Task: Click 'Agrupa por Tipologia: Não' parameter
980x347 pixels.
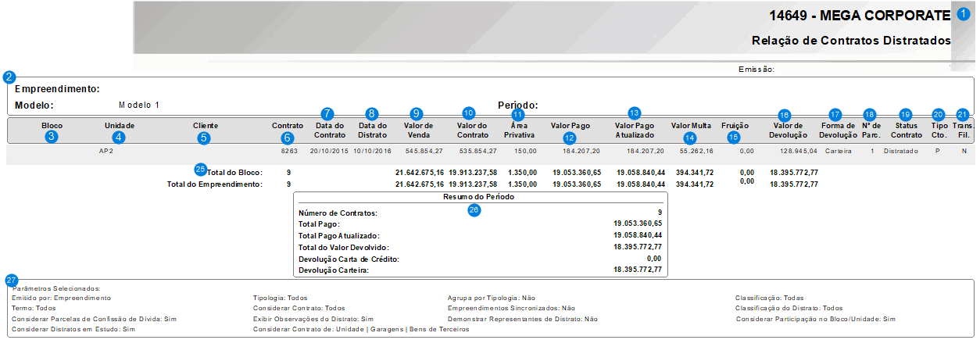Action: click(492, 298)
